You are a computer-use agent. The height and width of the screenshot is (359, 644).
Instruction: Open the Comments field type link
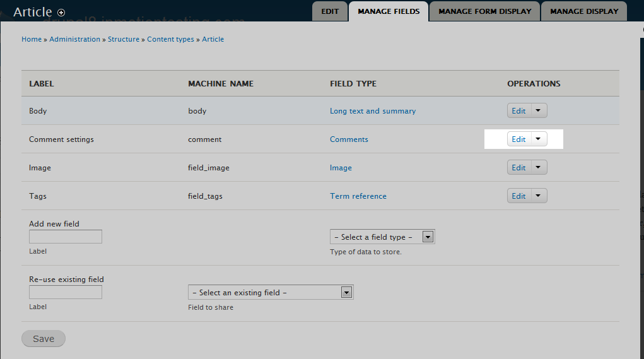349,139
